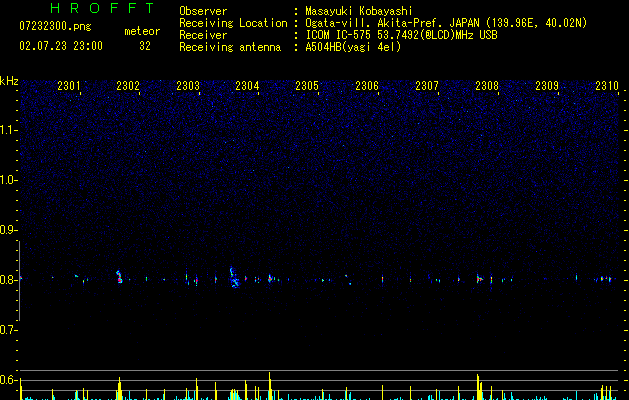This screenshot has height=400, width=629.
Task: Click the 2301 time marker
Action: [x=69, y=86]
